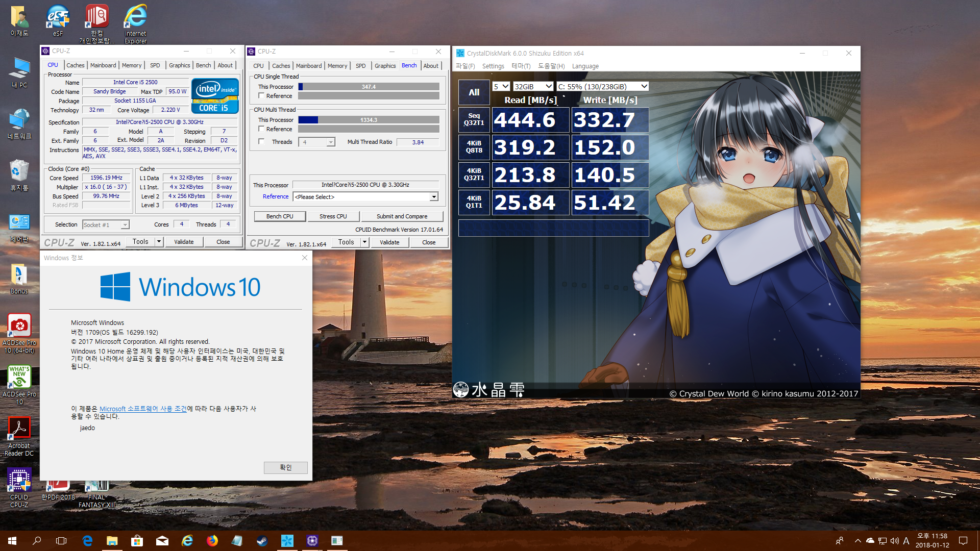Image resolution: width=980 pixels, height=551 pixels.
Task: Launch Firefox from the taskbar
Action: tap(212, 541)
